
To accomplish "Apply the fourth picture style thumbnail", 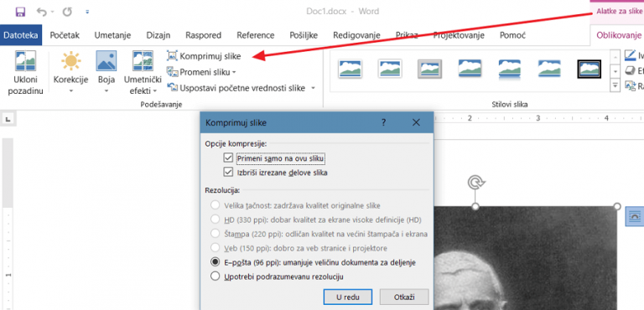I will click(470, 69).
